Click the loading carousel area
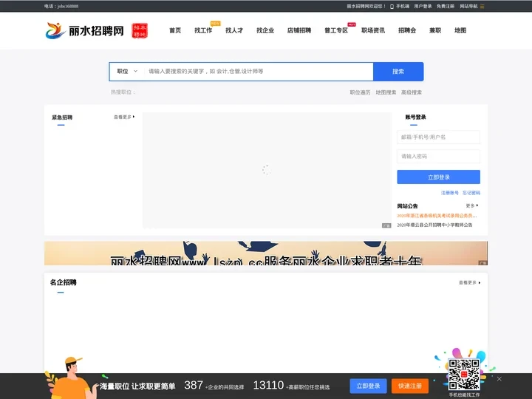The width and height of the screenshot is (532, 399). pos(267,170)
